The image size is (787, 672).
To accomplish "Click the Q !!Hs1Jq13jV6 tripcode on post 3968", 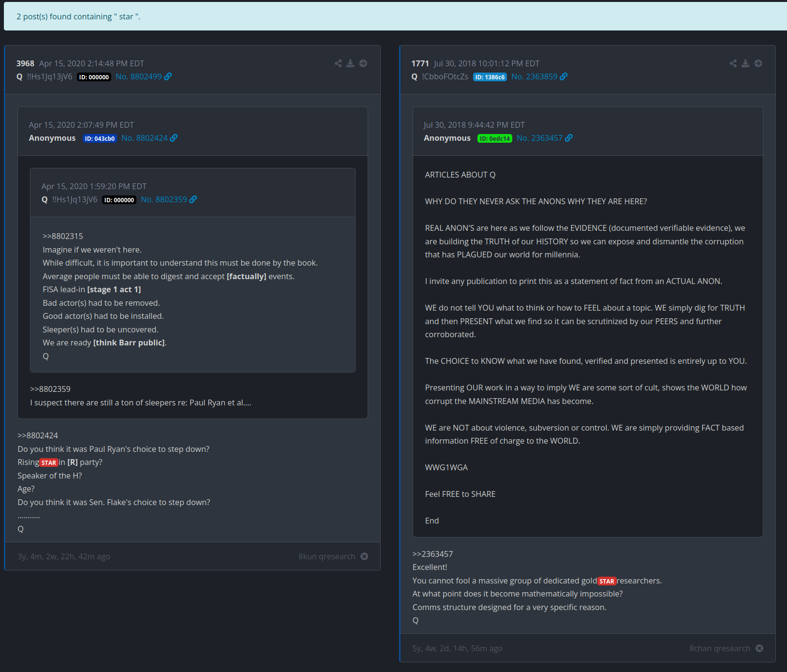I will (45, 76).
